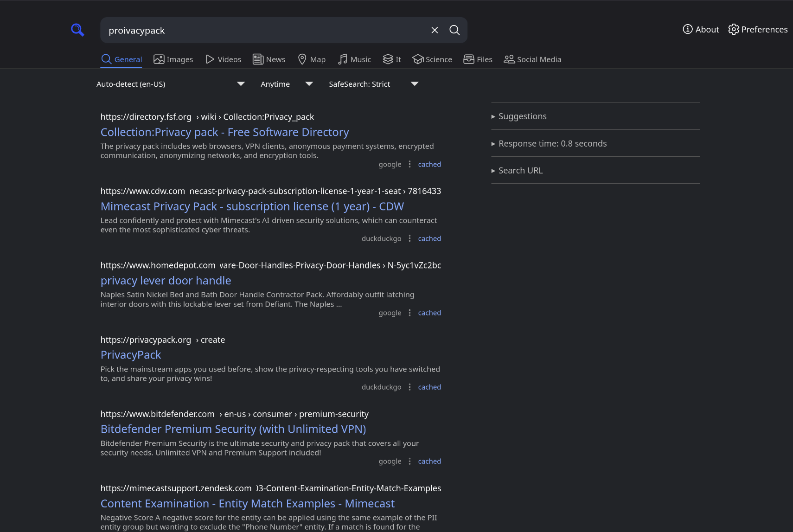
Task: Open cached copy of privacy lever door handle result
Action: (429, 313)
